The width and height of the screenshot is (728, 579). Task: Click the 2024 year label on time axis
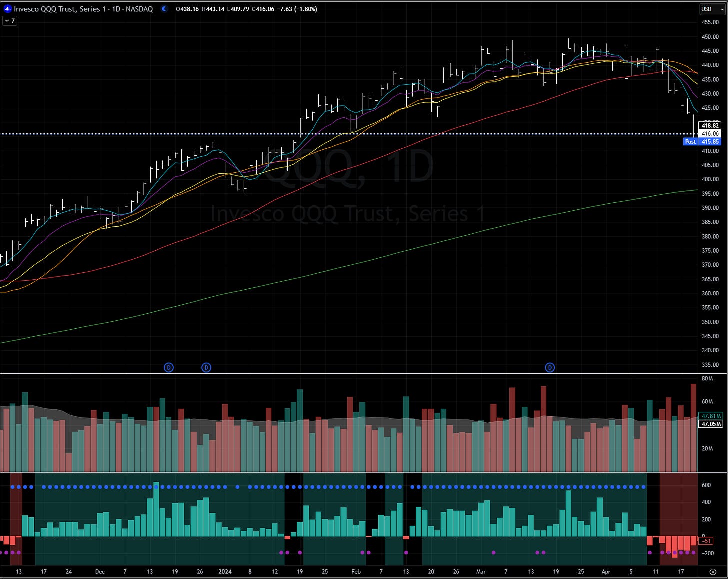point(225,572)
